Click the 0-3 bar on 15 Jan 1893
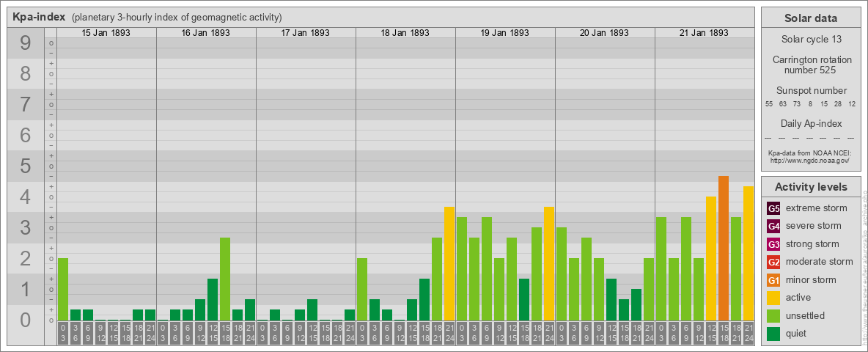 tap(63, 290)
